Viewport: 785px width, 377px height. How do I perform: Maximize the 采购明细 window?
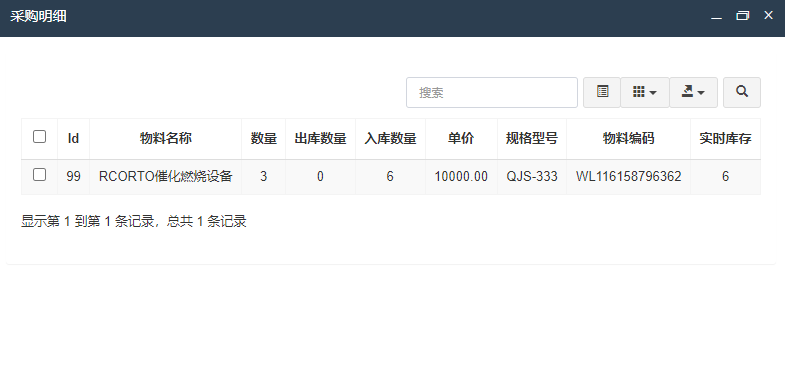742,16
